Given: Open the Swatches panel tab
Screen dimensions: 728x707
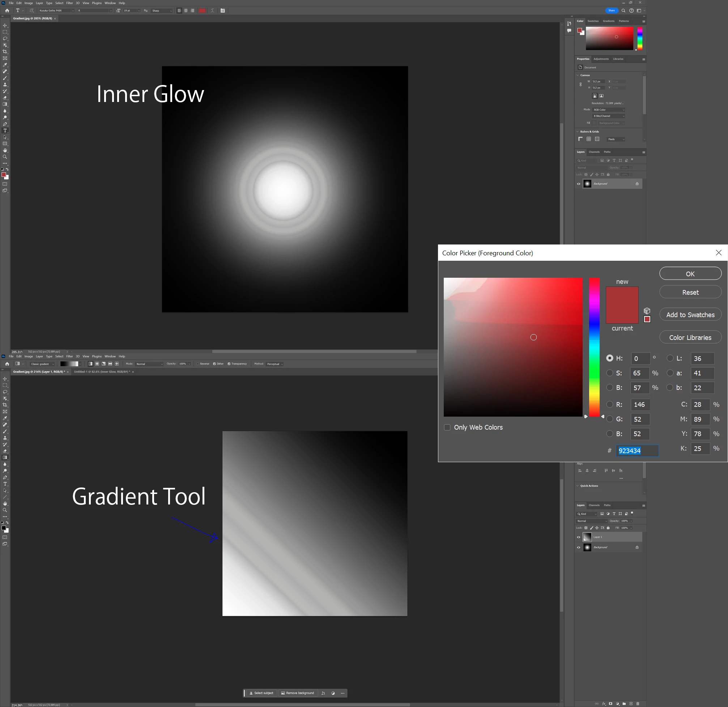Looking at the screenshot, I should coord(593,21).
